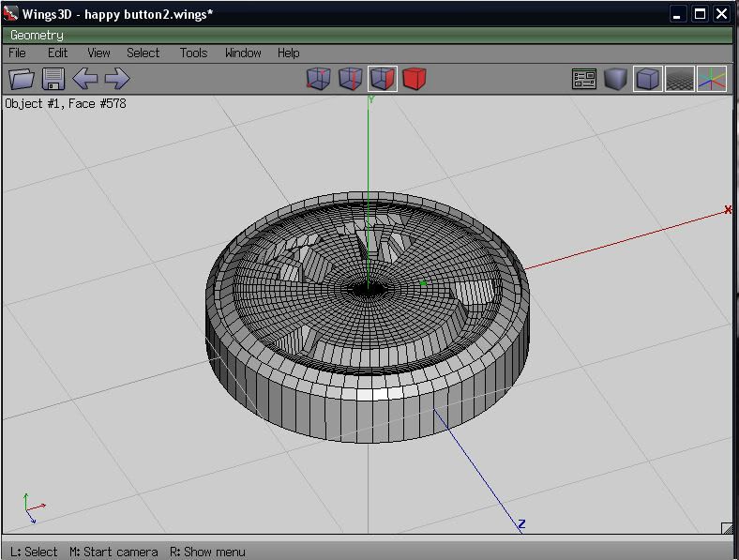The image size is (739, 560).
Task: Open the File menu
Action: [17, 53]
